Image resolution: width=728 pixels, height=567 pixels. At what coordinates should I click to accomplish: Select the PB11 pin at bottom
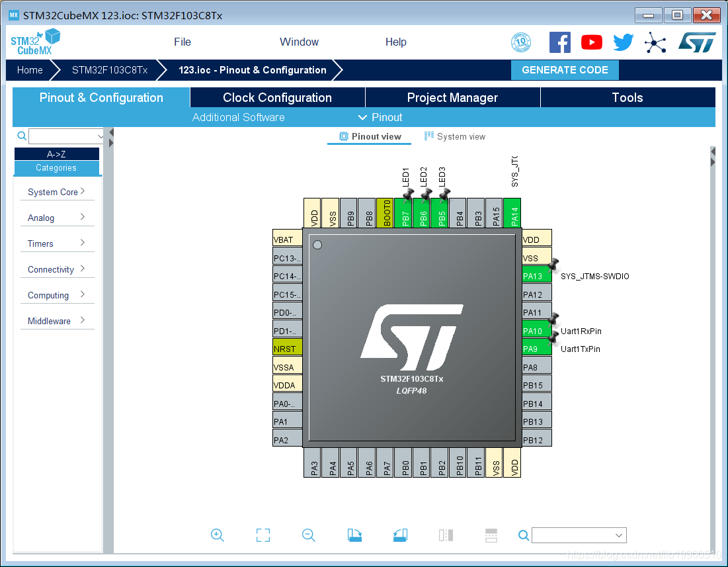click(476, 462)
